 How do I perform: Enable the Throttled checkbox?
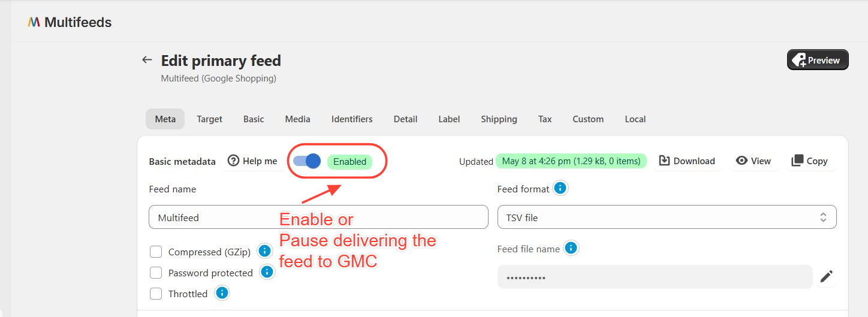click(x=156, y=294)
